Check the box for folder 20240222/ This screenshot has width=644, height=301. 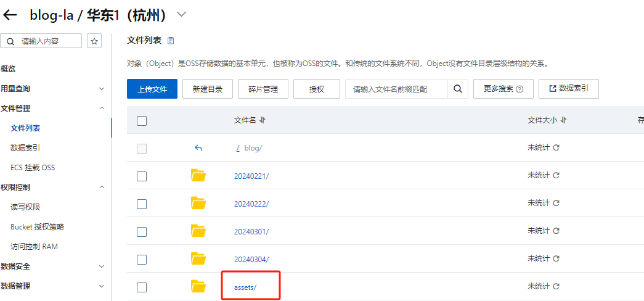(x=142, y=204)
